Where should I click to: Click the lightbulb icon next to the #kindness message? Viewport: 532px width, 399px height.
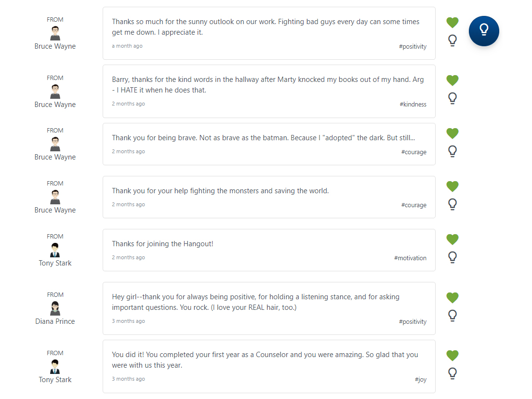tap(452, 98)
